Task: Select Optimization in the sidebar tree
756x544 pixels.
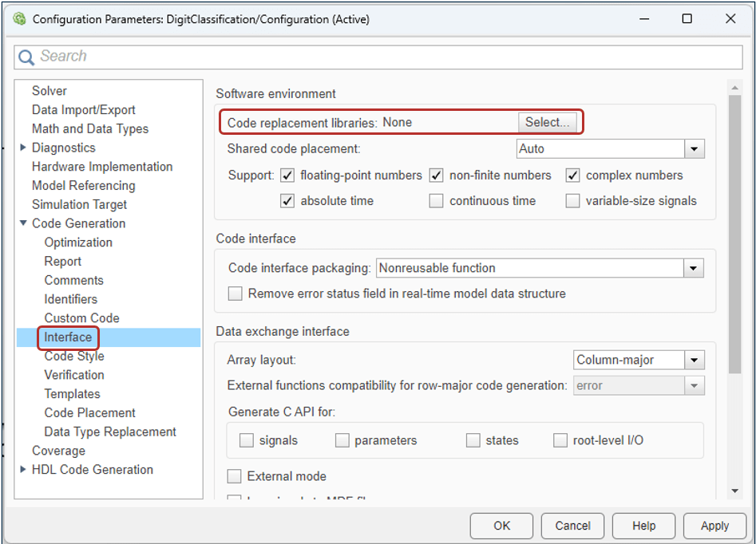Action: (78, 242)
